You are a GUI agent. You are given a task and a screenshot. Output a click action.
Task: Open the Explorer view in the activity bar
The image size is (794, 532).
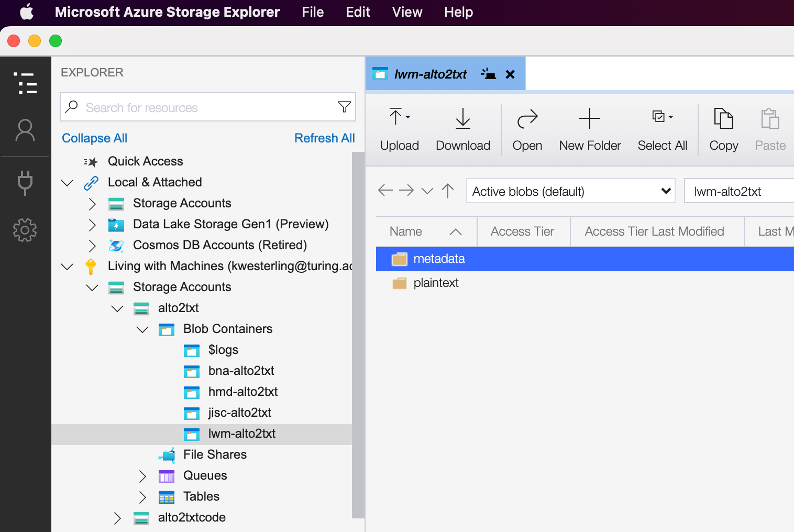(25, 83)
